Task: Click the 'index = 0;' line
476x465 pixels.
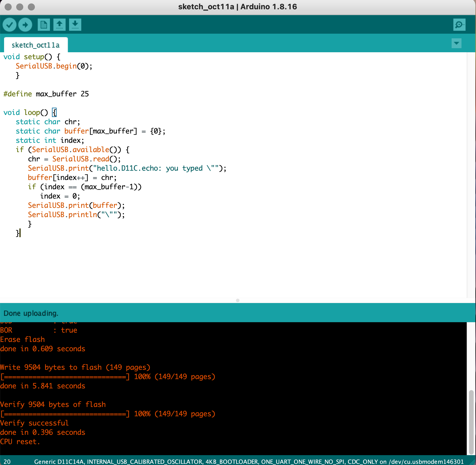Action: click(60, 196)
